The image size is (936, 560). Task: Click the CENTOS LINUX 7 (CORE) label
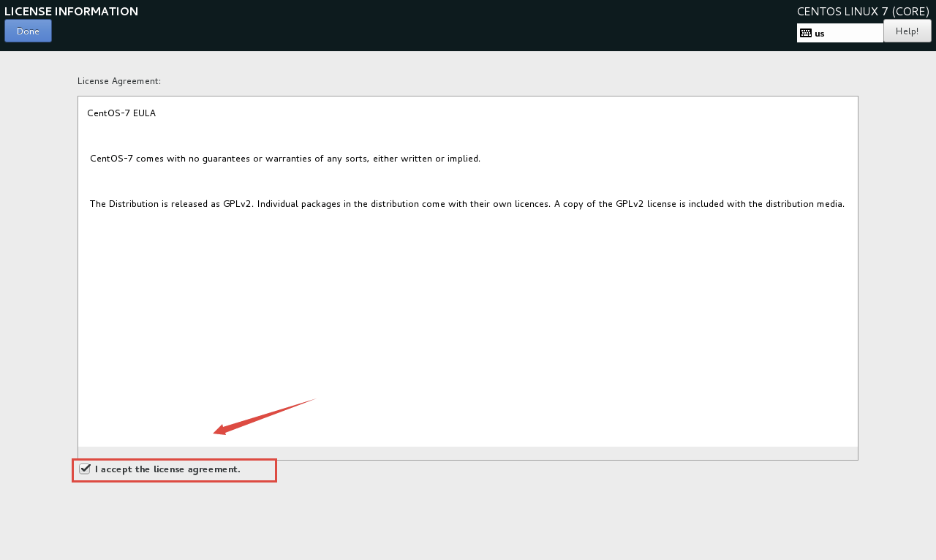pyautogui.click(x=863, y=11)
